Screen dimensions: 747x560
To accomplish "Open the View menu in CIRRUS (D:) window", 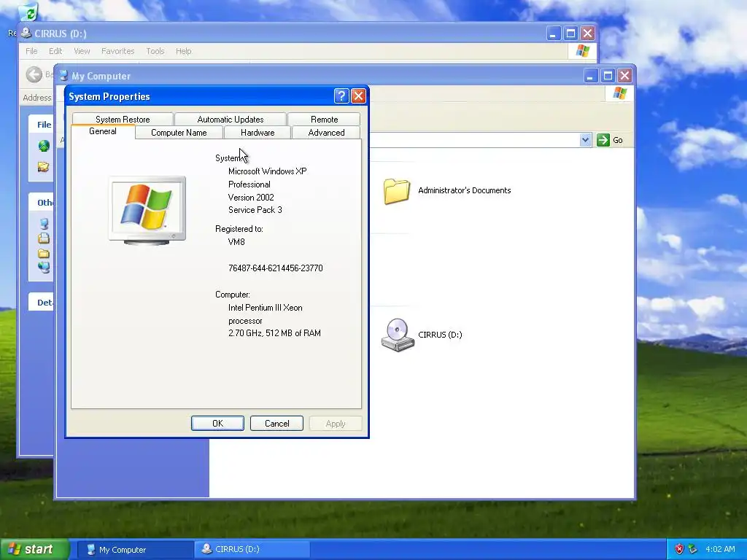I will [x=82, y=51].
